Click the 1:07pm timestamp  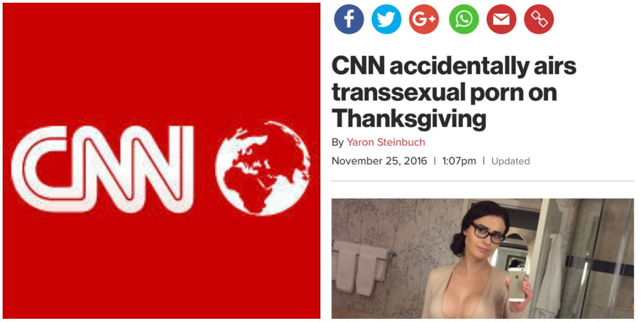(x=459, y=161)
